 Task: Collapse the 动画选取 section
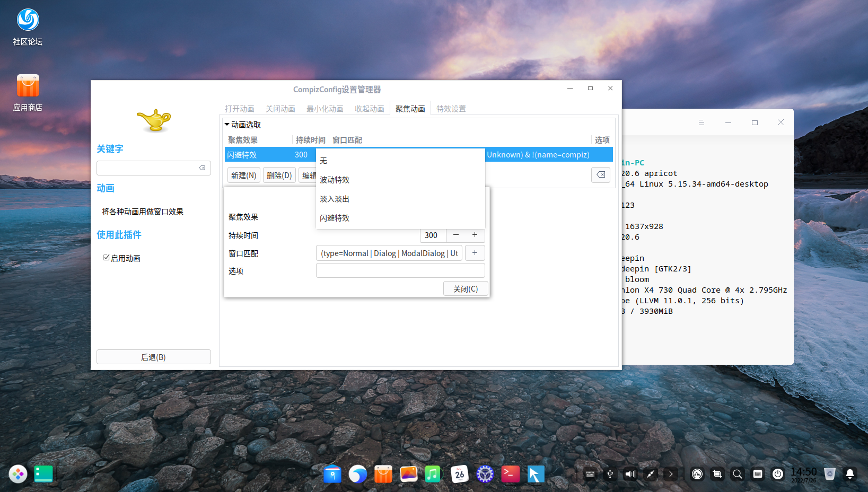coord(227,125)
